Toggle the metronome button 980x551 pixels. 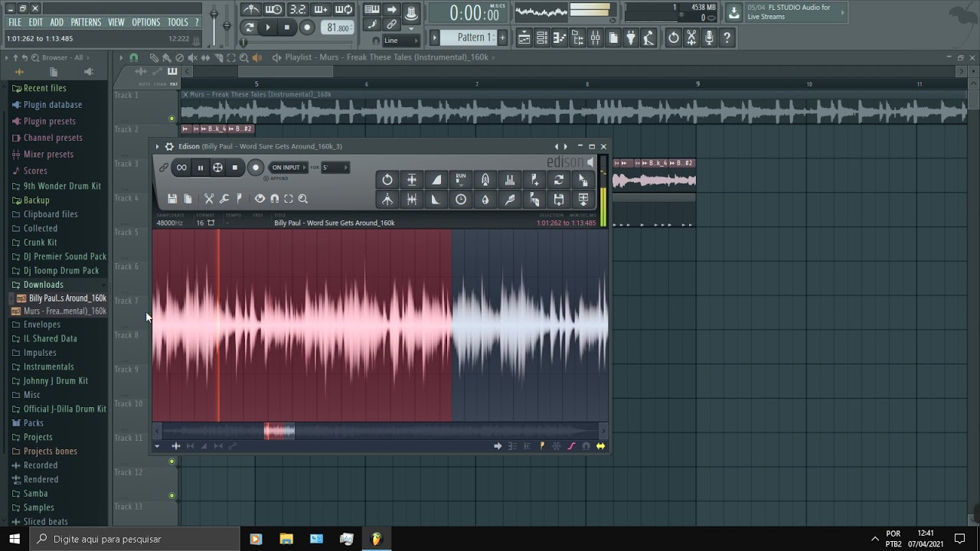click(x=250, y=8)
